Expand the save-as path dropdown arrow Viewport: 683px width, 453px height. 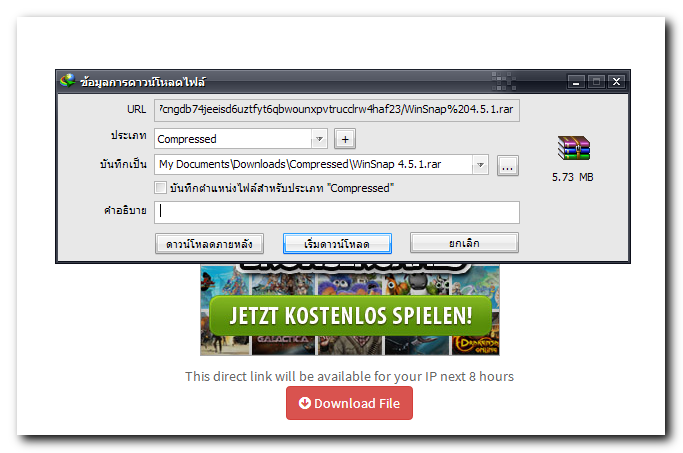point(480,165)
